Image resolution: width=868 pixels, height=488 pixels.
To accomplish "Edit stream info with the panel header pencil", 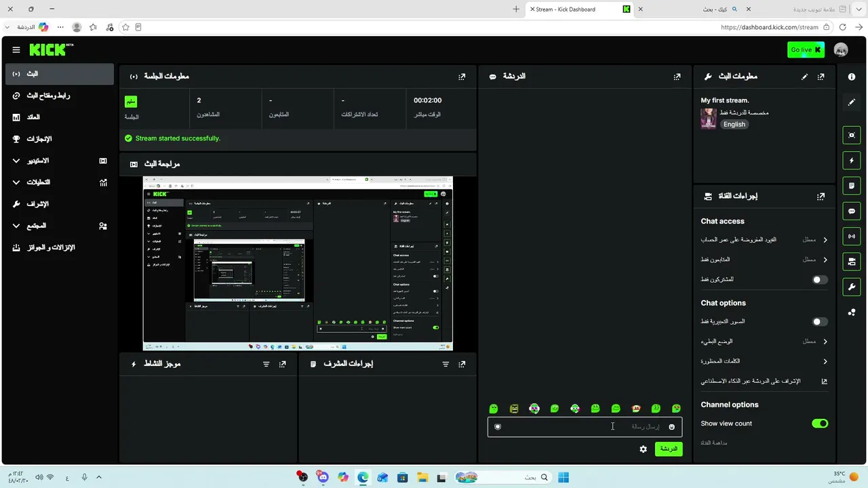I will pos(805,77).
